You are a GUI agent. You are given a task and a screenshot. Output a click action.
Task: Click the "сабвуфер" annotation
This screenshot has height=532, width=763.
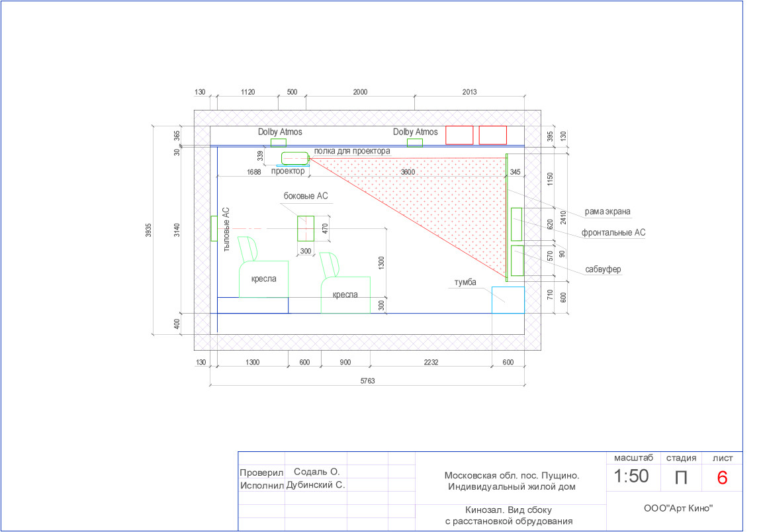pos(602,270)
